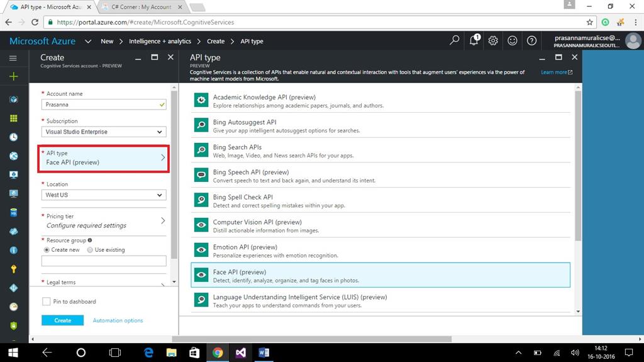The image size is (644, 362).
Task: Open the grid All resources sidebar icon
Action: 14,118
